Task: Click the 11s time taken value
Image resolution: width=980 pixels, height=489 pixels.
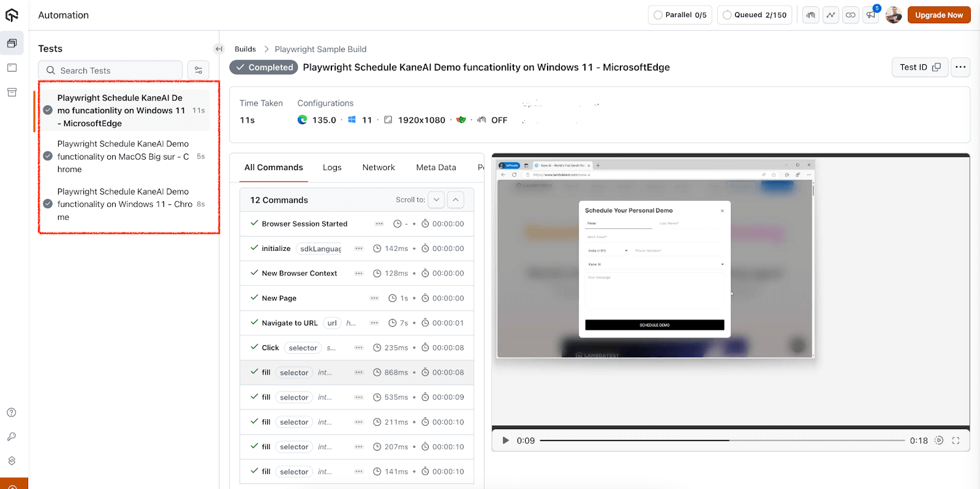Action: click(247, 120)
